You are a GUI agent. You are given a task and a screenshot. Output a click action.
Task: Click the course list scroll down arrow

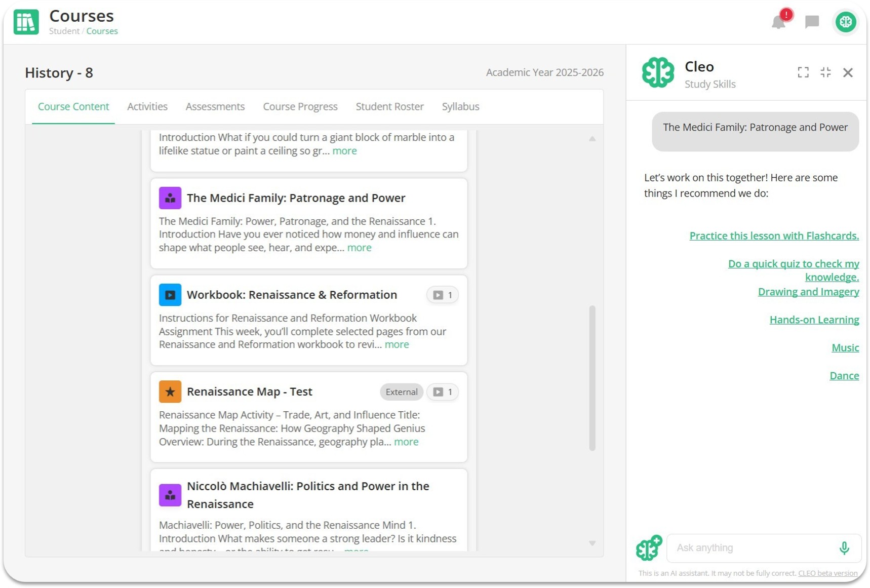[592, 543]
